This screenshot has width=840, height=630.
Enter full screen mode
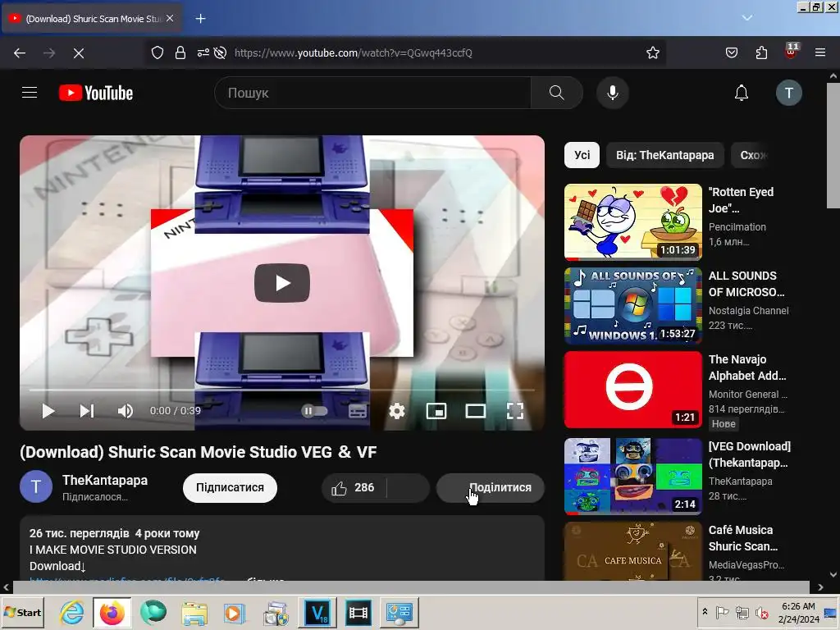tap(515, 411)
